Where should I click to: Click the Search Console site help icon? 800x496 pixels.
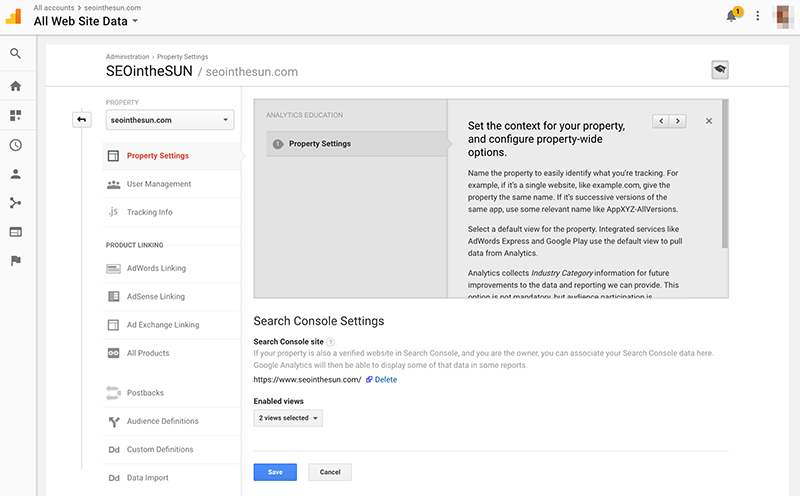point(331,342)
